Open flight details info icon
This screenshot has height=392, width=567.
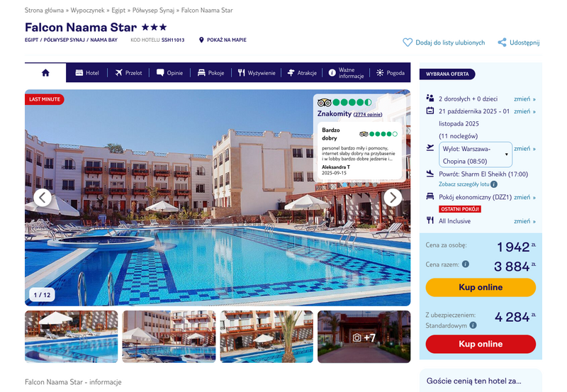(x=494, y=184)
